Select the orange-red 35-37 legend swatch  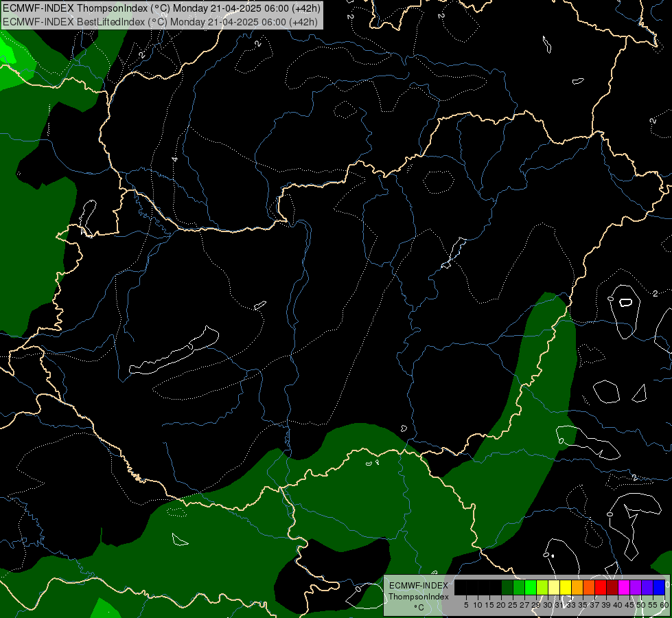589,587
